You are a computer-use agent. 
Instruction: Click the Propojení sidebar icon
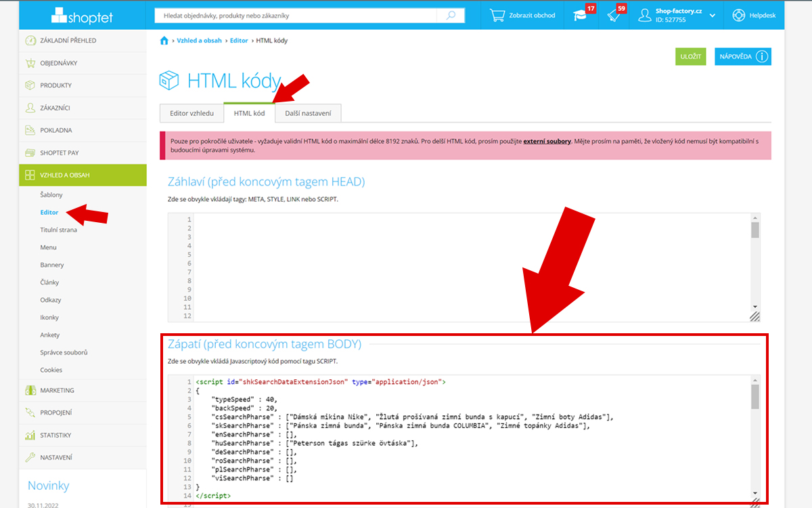[x=30, y=412]
